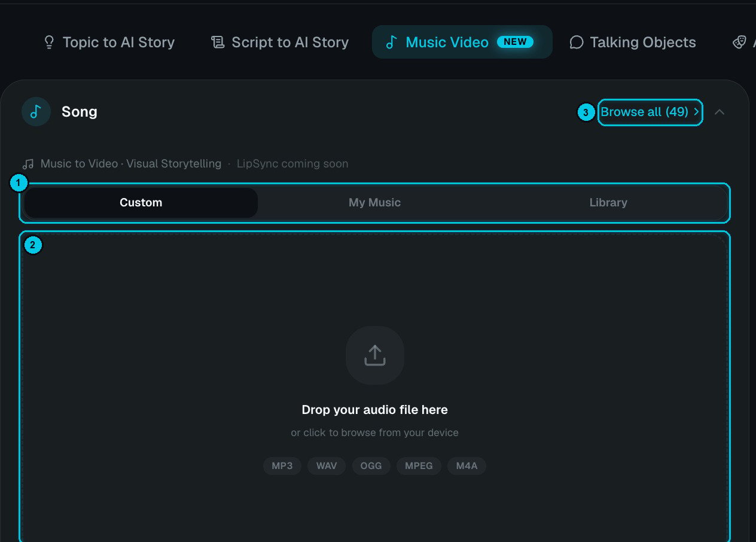756x542 pixels.
Task: Open the Script to AI Story tab
Action: tap(280, 42)
